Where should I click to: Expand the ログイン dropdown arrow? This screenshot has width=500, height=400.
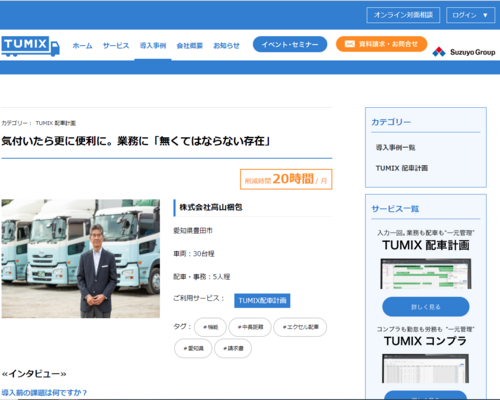click(485, 15)
